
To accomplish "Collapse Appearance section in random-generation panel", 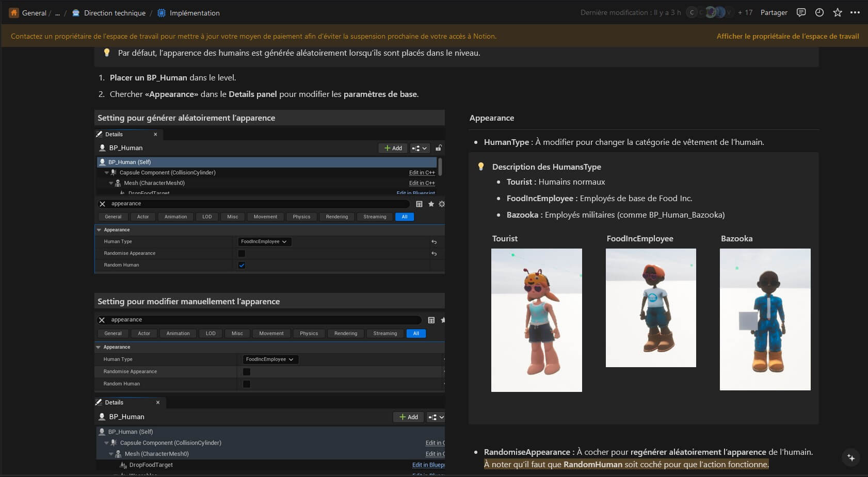I will click(x=99, y=230).
